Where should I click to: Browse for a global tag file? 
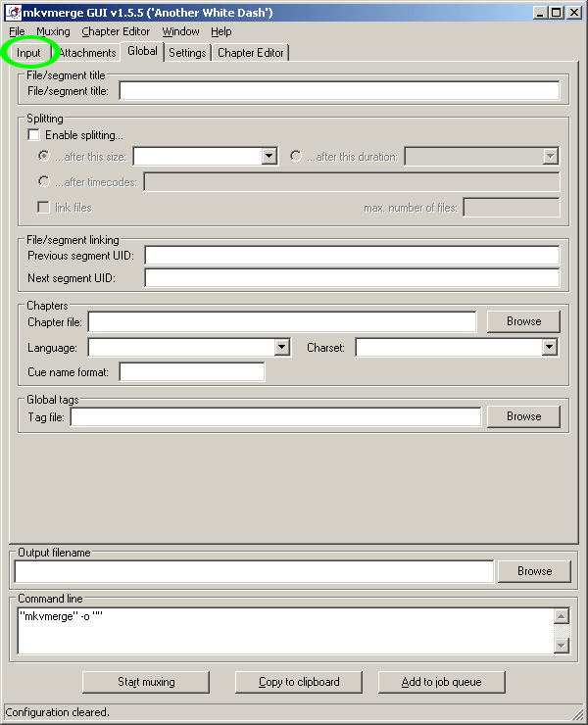point(523,416)
